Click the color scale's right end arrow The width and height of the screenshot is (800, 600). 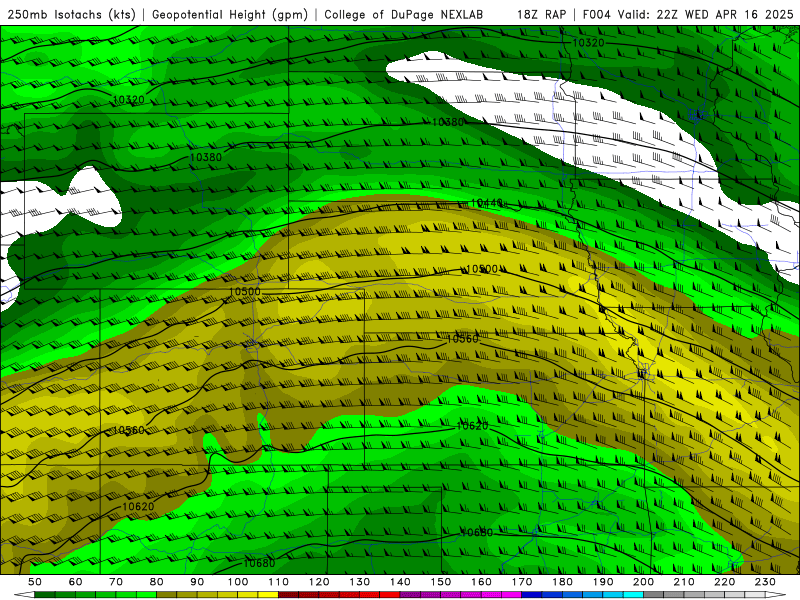776,595
